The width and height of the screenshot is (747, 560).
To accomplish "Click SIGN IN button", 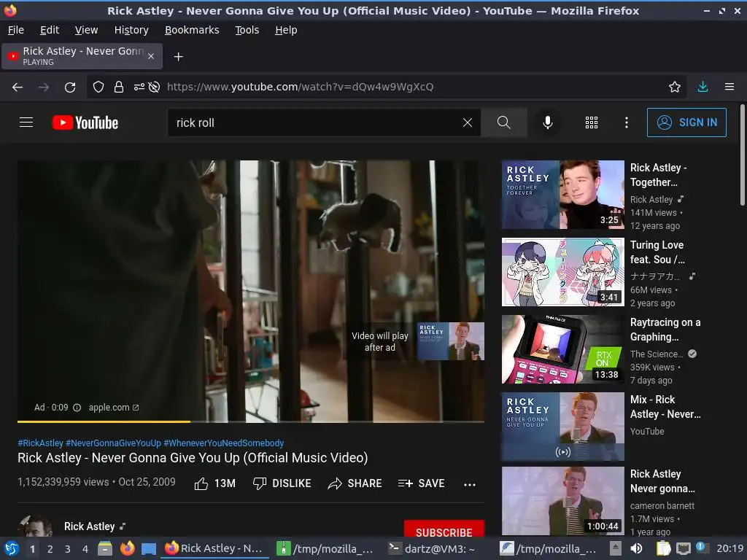I will coord(686,122).
